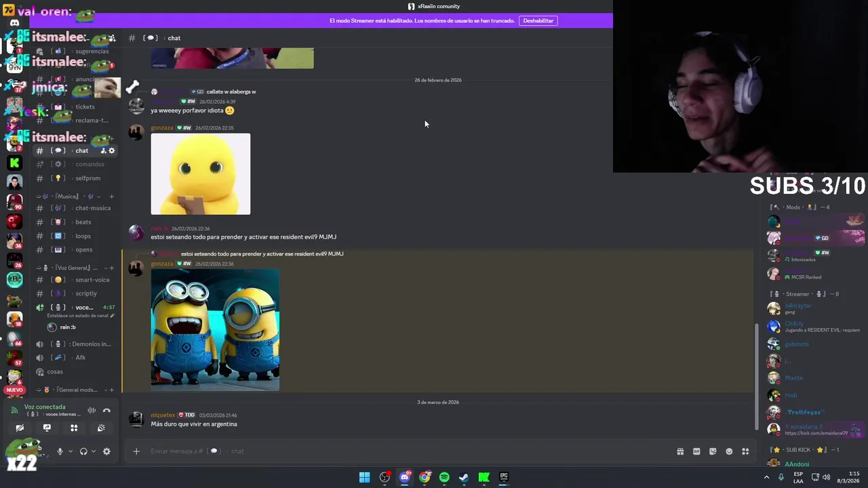Join the smart-voice voice channel
Image resolution: width=868 pixels, height=488 pixels.
[x=77, y=280]
